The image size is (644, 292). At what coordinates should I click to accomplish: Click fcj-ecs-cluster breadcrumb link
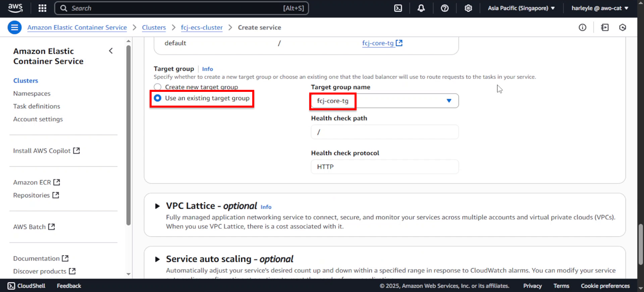tap(202, 27)
